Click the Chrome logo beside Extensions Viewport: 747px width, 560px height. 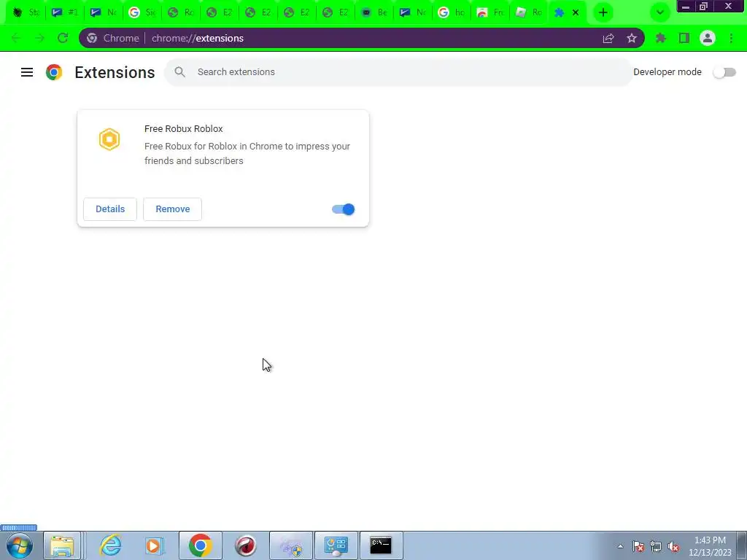tap(54, 72)
